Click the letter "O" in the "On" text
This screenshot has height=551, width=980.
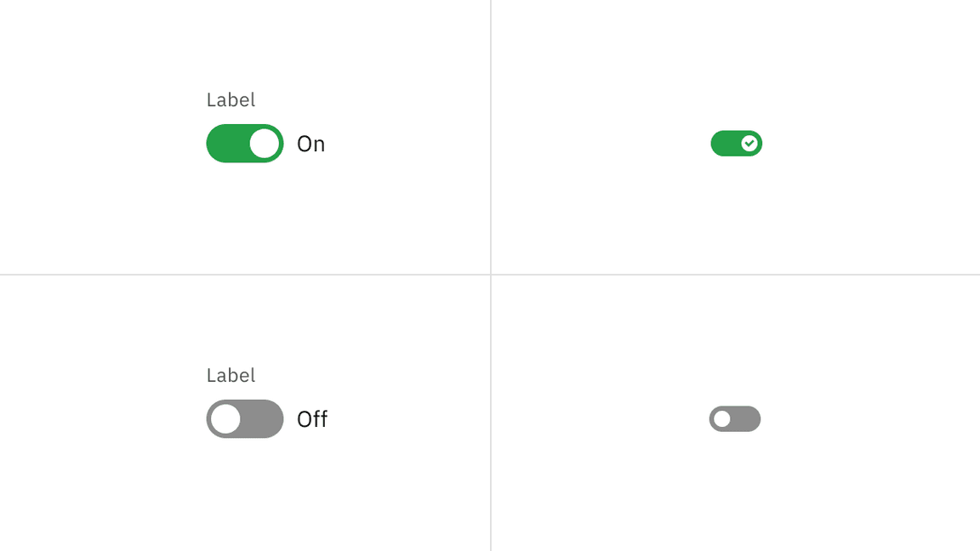(x=304, y=145)
